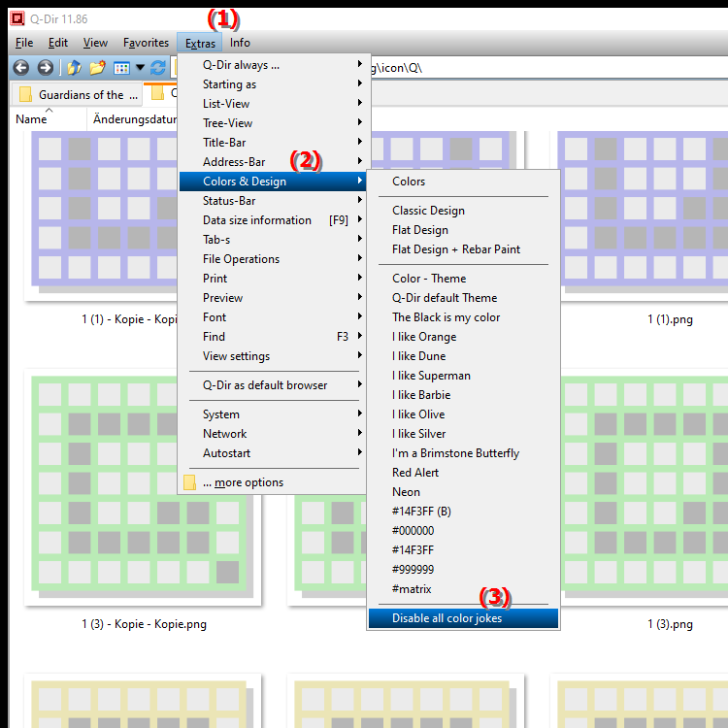Open the Print submenu
The height and width of the screenshot is (728, 728).
pos(273,279)
